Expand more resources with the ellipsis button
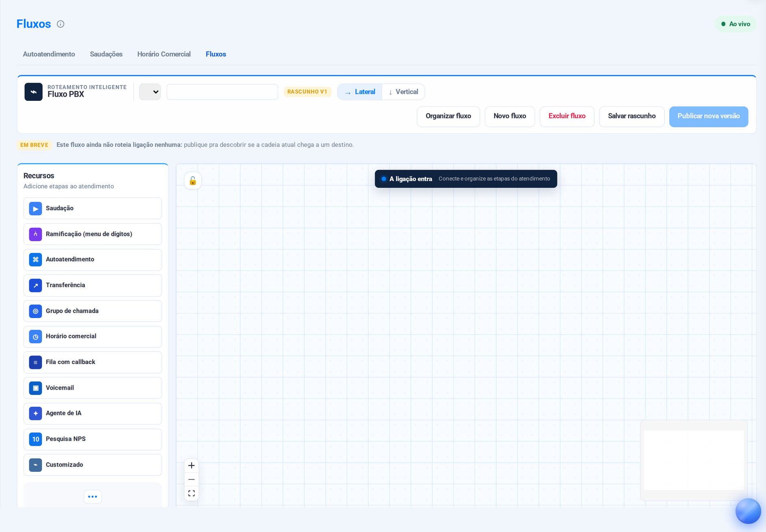The width and height of the screenshot is (766, 532). 93,497
